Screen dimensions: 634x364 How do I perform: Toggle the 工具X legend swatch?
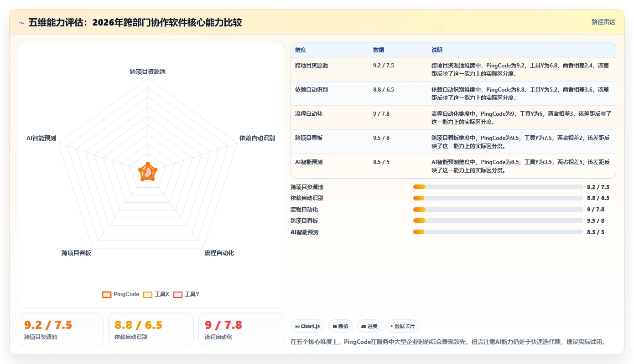click(148, 294)
